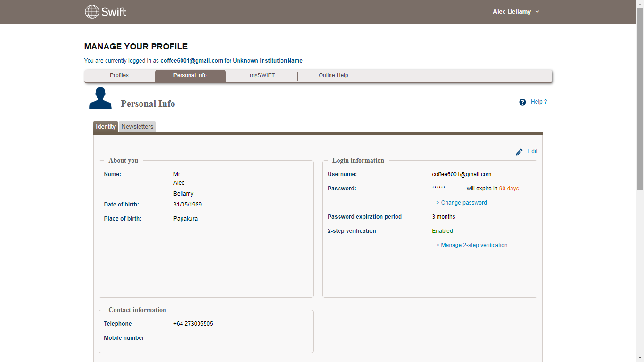Open the Alec Bellamy user menu
The image size is (644, 362).
point(512,12)
